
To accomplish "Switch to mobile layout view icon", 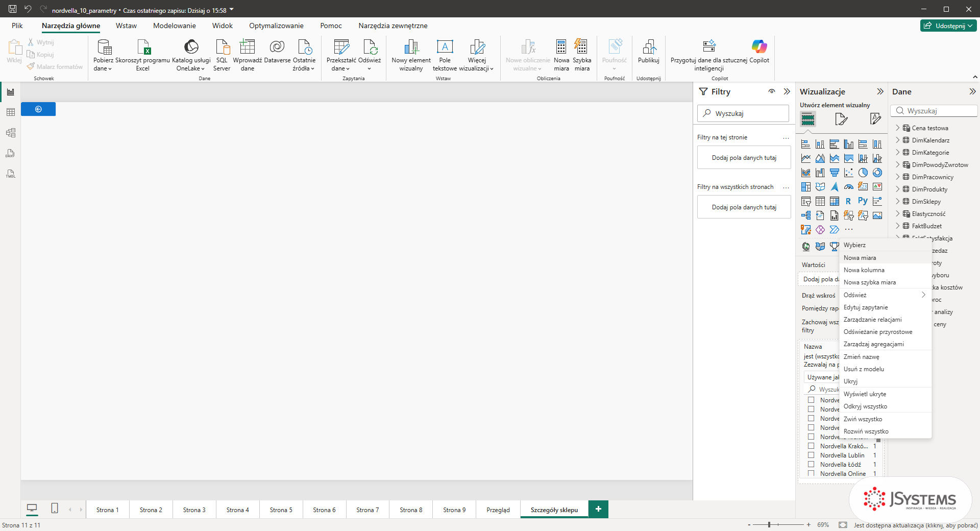I will 55,508.
